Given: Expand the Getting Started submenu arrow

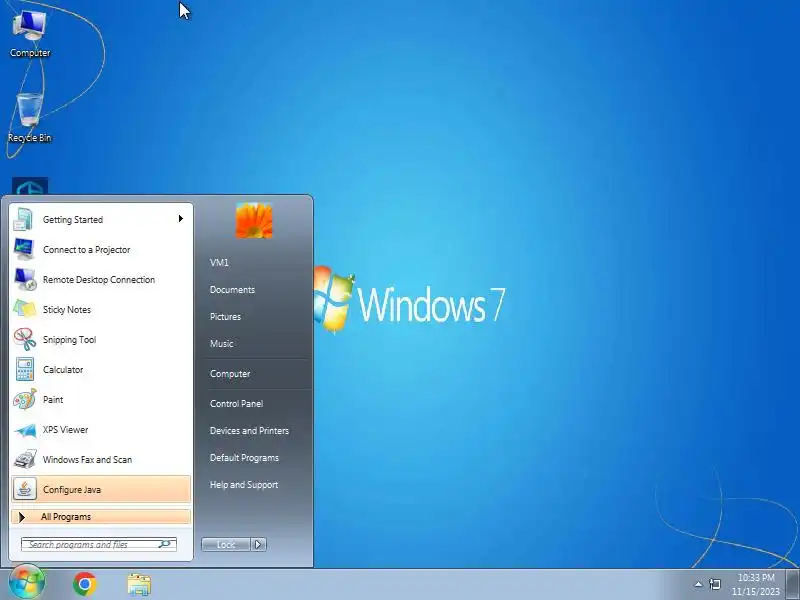Looking at the screenshot, I should (181, 219).
